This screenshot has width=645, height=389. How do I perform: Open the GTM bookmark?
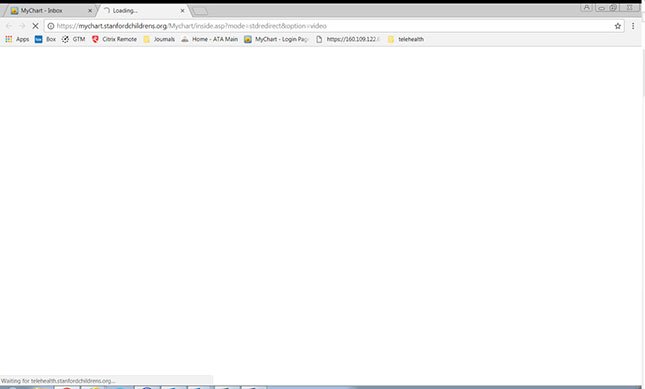click(x=73, y=39)
